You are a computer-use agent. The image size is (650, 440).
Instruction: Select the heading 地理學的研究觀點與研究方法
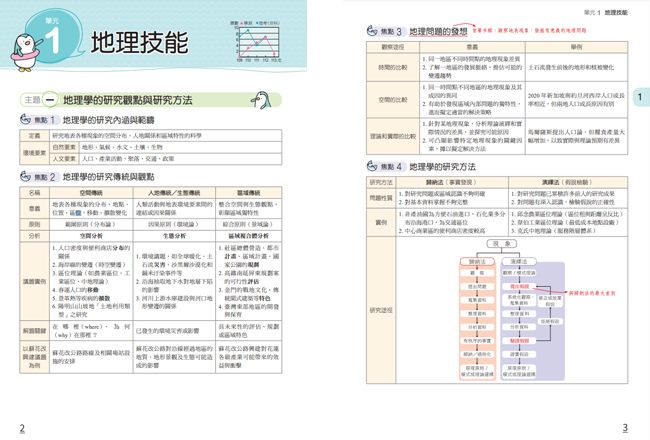pos(128,100)
